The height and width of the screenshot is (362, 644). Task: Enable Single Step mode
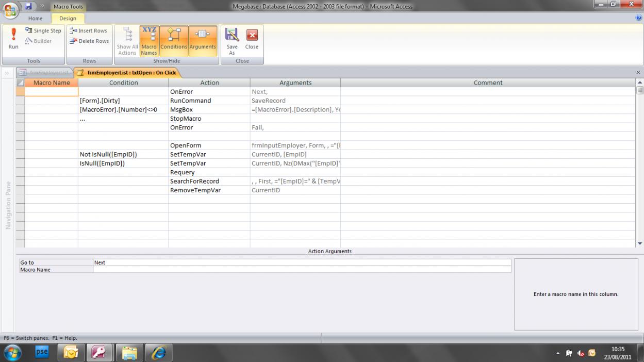point(43,30)
